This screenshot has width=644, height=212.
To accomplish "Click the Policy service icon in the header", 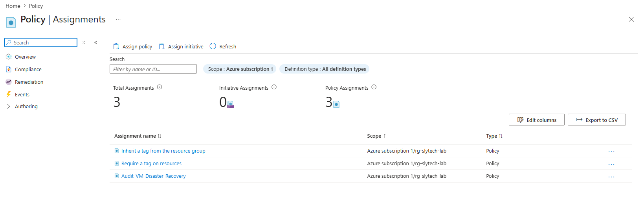I will pos(11,22).
